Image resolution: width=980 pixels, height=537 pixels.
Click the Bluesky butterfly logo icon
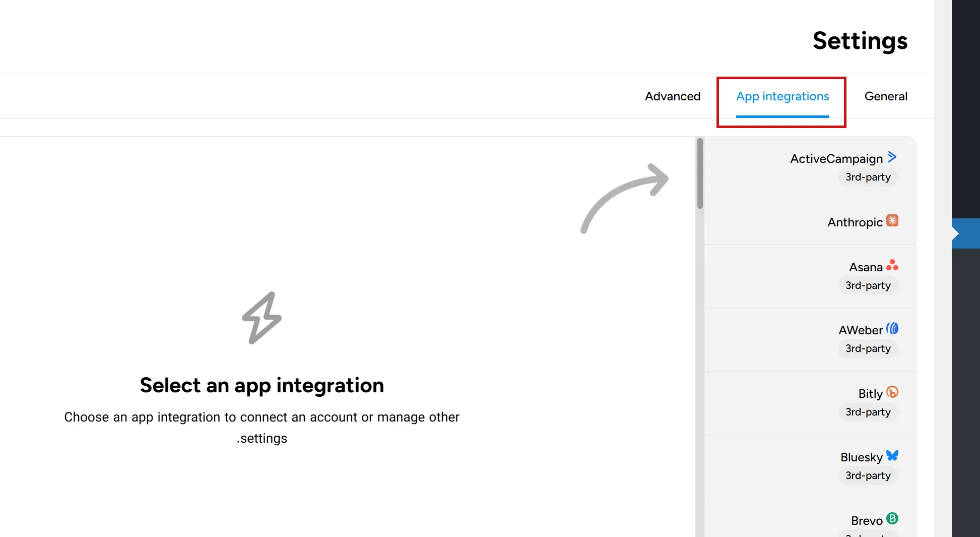tap(892, 455)
